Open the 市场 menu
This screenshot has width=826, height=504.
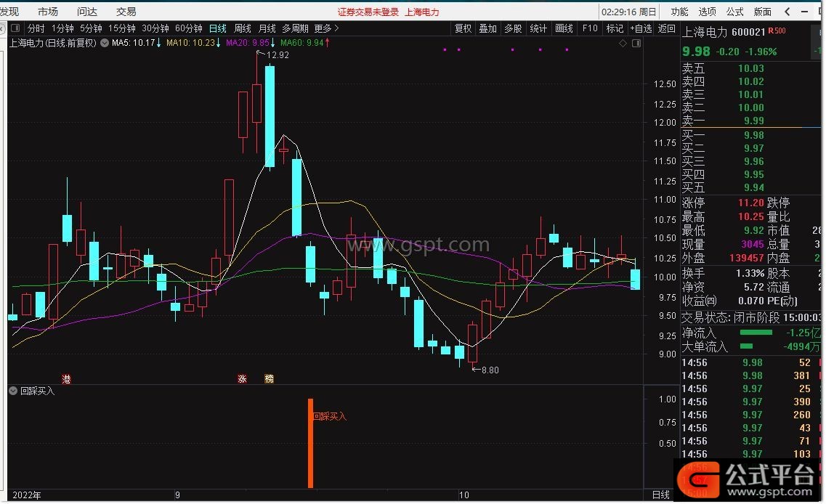pyautogui.click(x=48, y=12)
